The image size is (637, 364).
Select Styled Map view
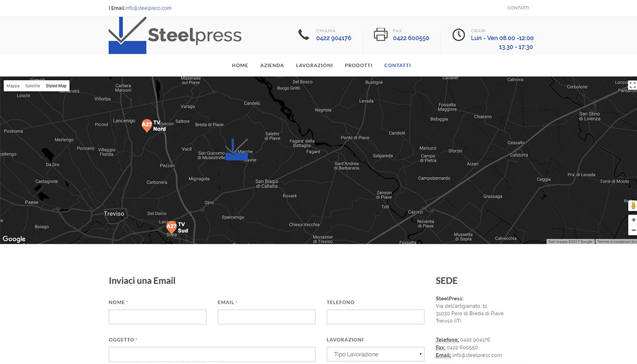[x=56, y=86]
